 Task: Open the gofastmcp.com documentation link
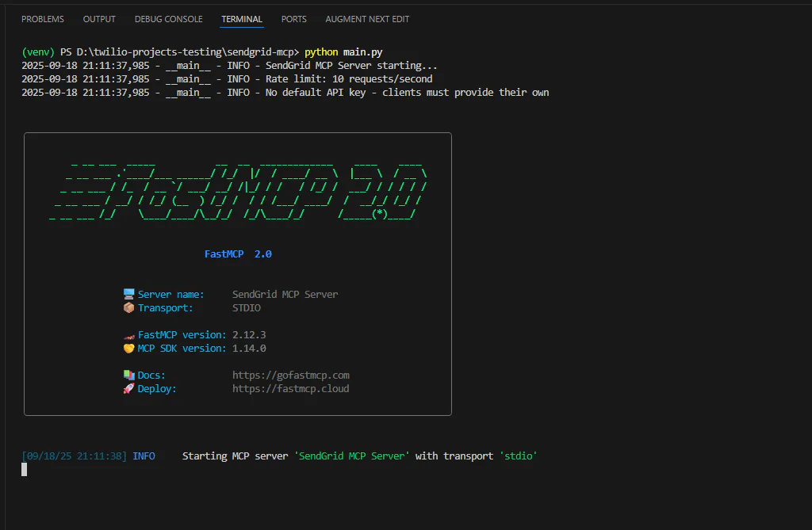pyautogui.click(x=290, y=375)
